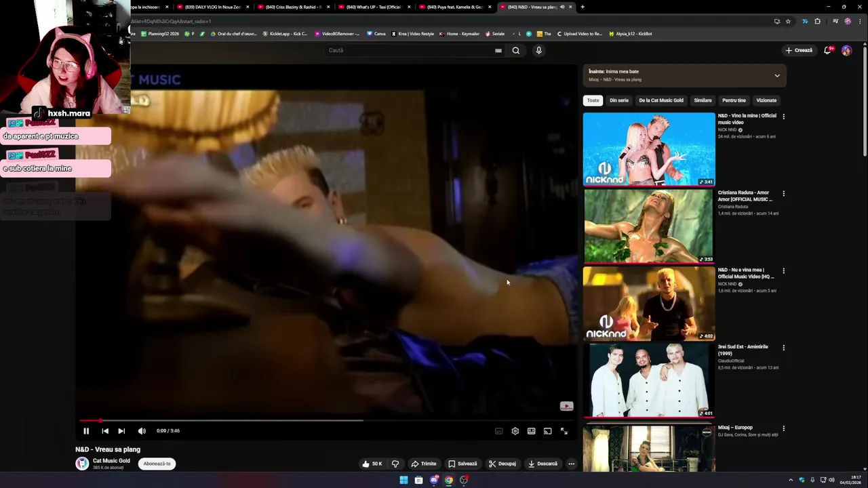Open the Windows Start menu
The width and height of the screenshot is (868, 488).
[x=403, y=480]
